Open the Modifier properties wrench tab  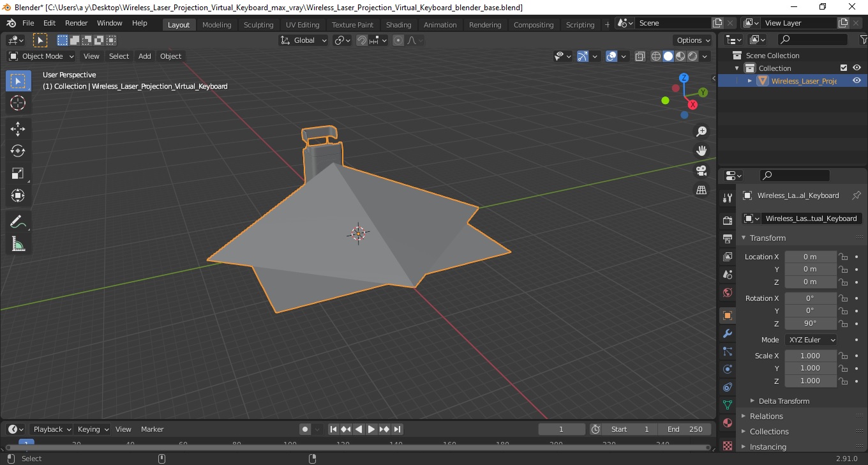click(727, 333)
